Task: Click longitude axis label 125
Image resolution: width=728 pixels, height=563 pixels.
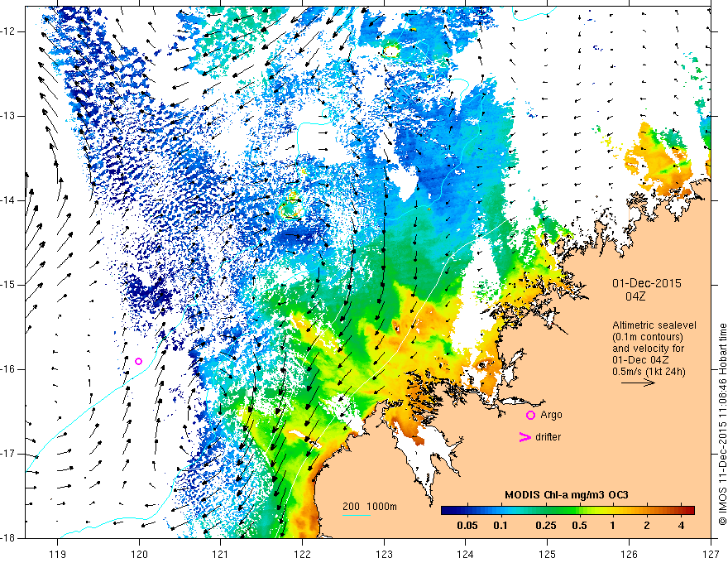Action: click(548, 554)
